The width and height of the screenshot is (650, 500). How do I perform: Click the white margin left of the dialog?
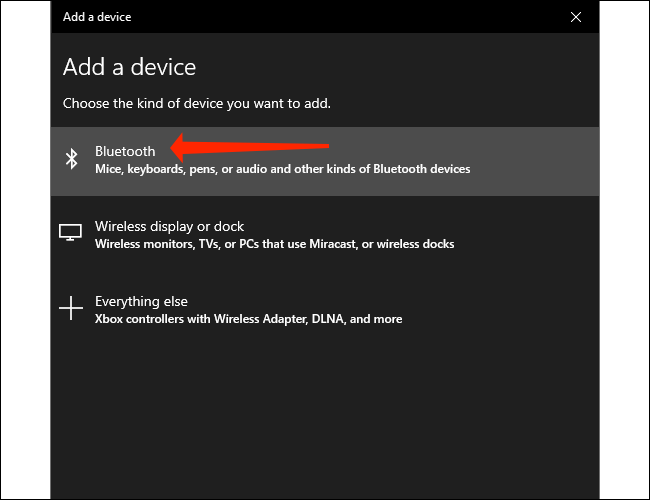point(25,250)
